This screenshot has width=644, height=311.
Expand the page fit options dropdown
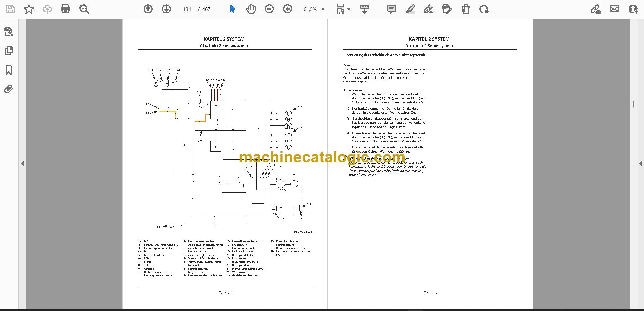tap(343, 9)
